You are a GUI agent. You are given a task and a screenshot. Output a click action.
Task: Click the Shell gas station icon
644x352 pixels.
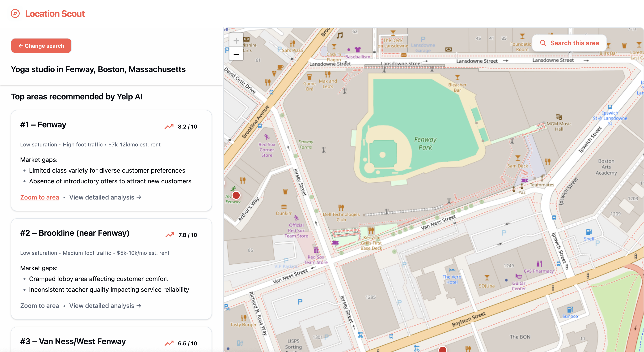pyautogui.click(x=589, y=232)
